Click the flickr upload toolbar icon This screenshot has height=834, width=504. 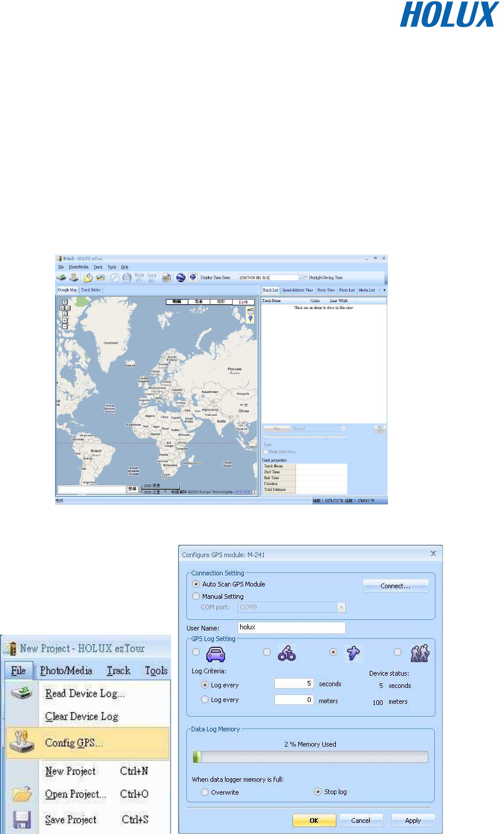coord(139,277)
